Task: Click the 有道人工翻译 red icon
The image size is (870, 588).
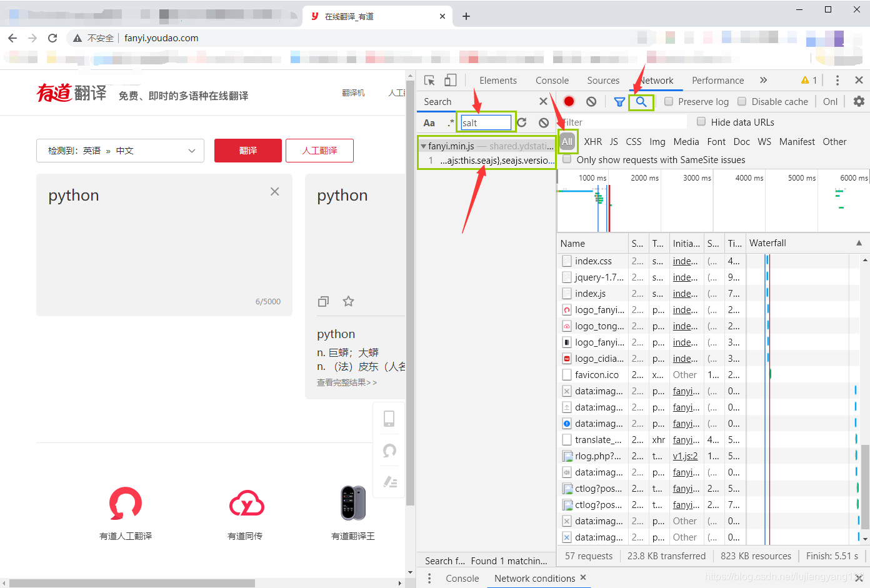Action: click(x=126, y=504)
